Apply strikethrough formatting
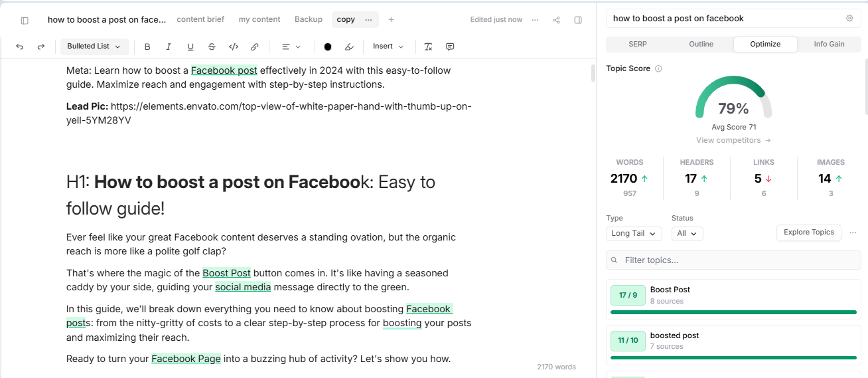The width and height of the screenshot is (868, 378). point(212,47)
